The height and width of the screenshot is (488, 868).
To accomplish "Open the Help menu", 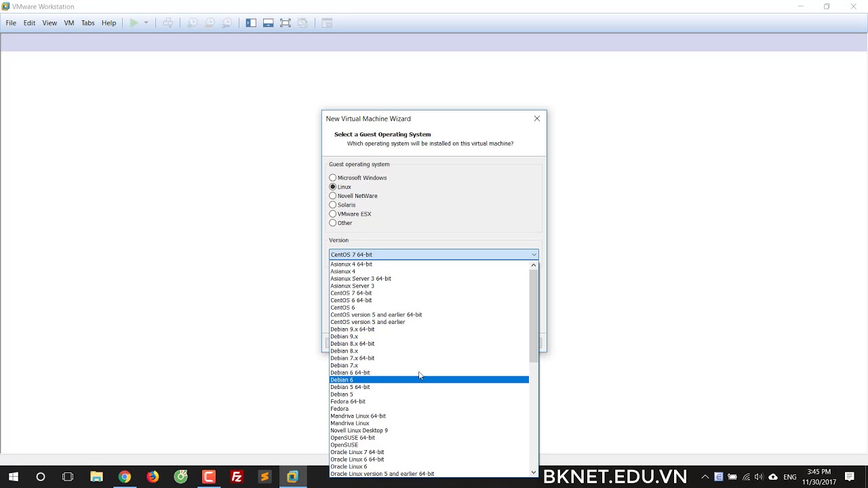I will pos(108,23).
